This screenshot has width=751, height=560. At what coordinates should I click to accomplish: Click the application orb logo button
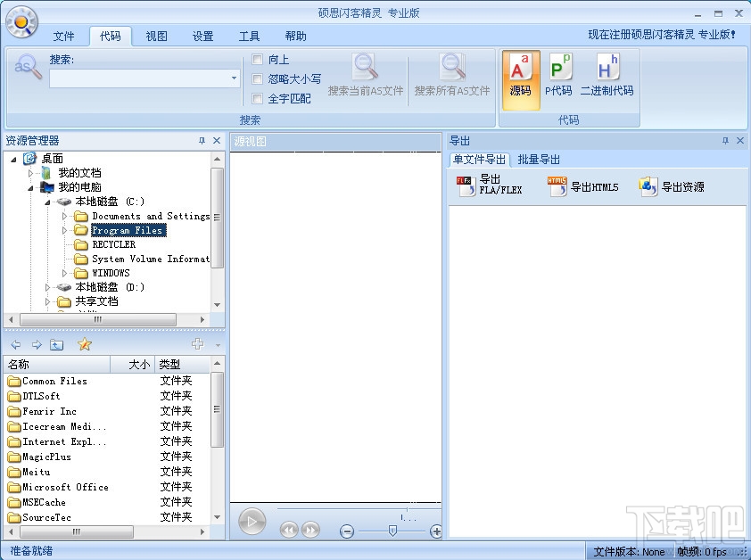[x=22, y=22]
